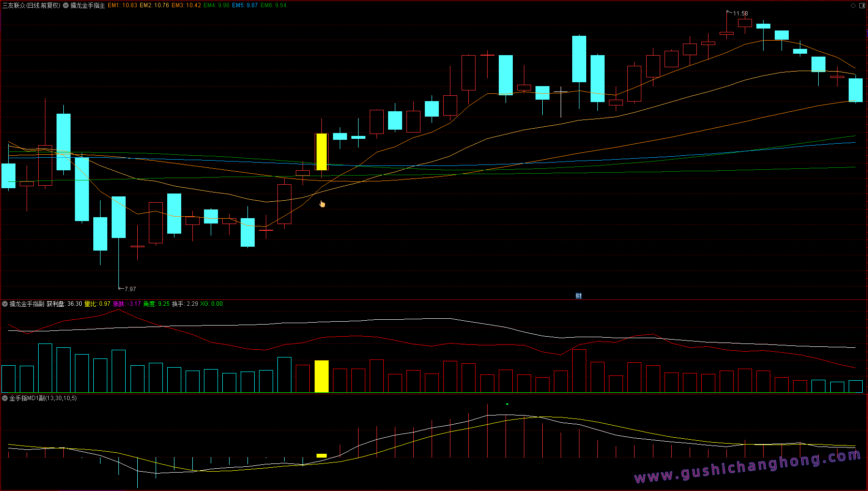
Task: Expand the 擒龙金手指副 indicator menu arrow
Action: (5, 304)
